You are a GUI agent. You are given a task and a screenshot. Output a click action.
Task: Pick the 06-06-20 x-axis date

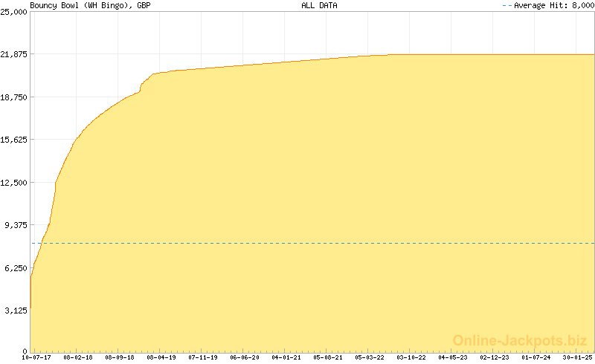click(x=245, y=357)
